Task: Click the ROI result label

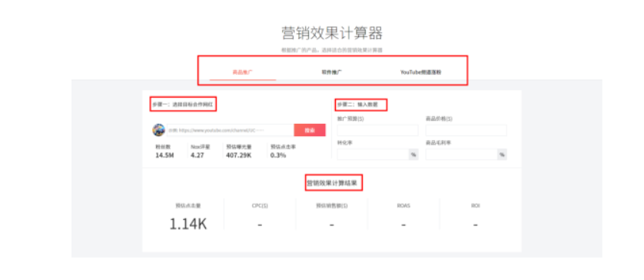Action: 476,205
